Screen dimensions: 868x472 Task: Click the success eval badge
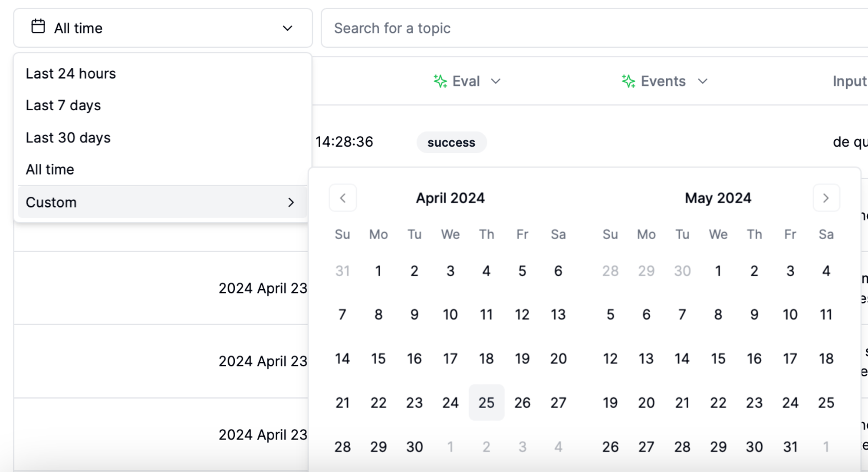click(x=451, y=142)
